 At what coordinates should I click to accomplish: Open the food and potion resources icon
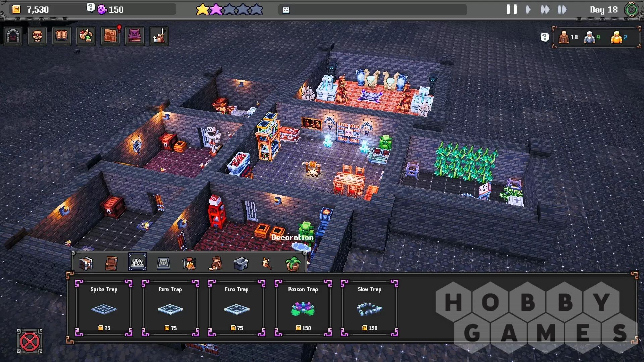pyautogui.click(x=86, y=36)
